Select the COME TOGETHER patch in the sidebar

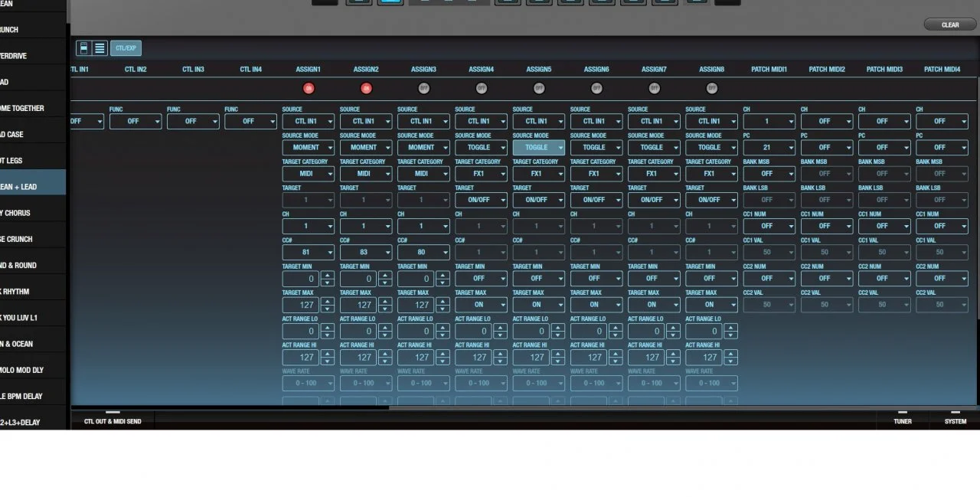point(33,108)
